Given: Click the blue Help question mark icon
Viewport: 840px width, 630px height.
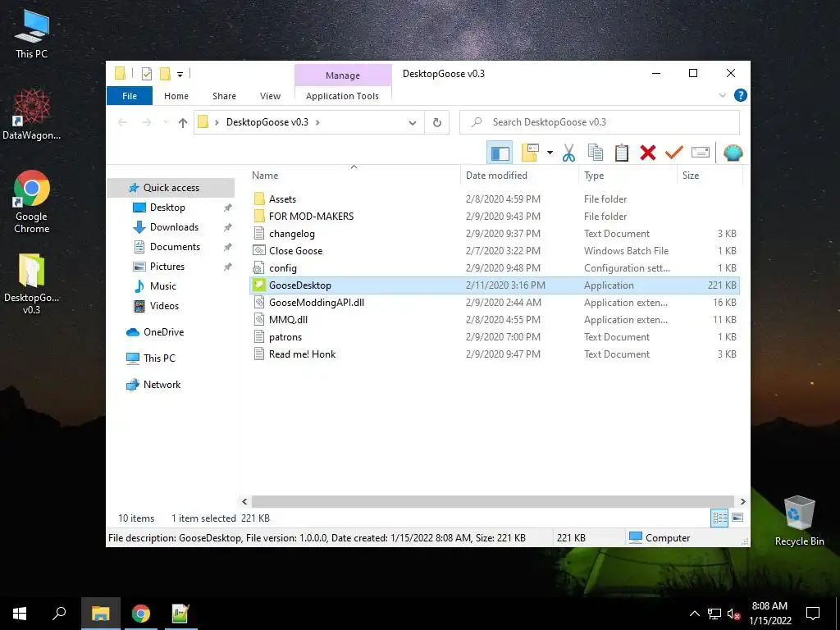Looking at the screenshot, I should point(741,95).
